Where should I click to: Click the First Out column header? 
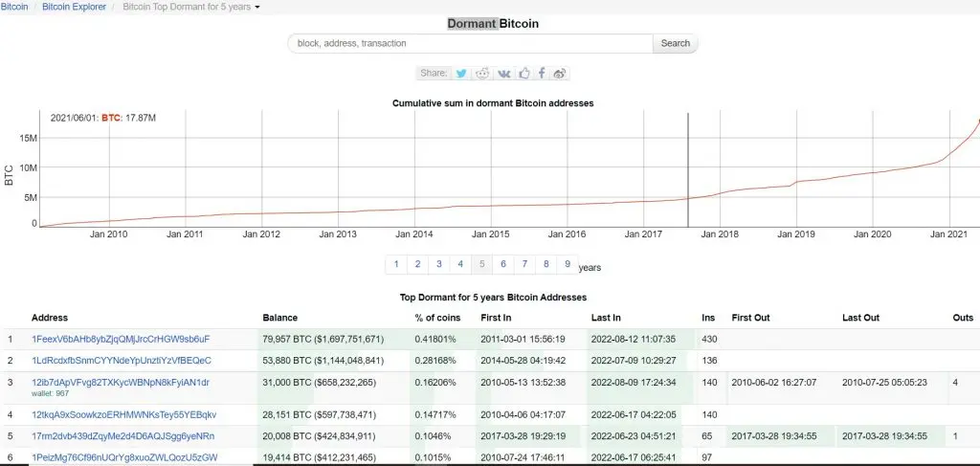750,318
